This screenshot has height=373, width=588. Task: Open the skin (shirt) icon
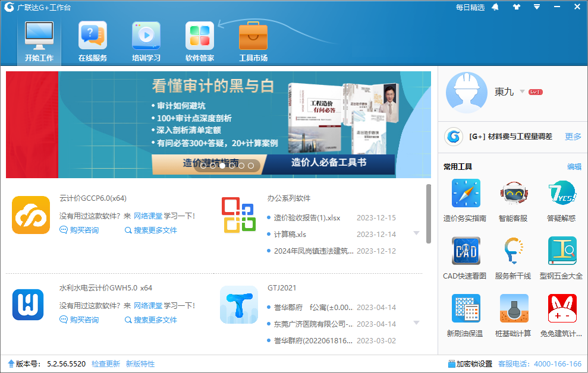click(x=517, y=7)
